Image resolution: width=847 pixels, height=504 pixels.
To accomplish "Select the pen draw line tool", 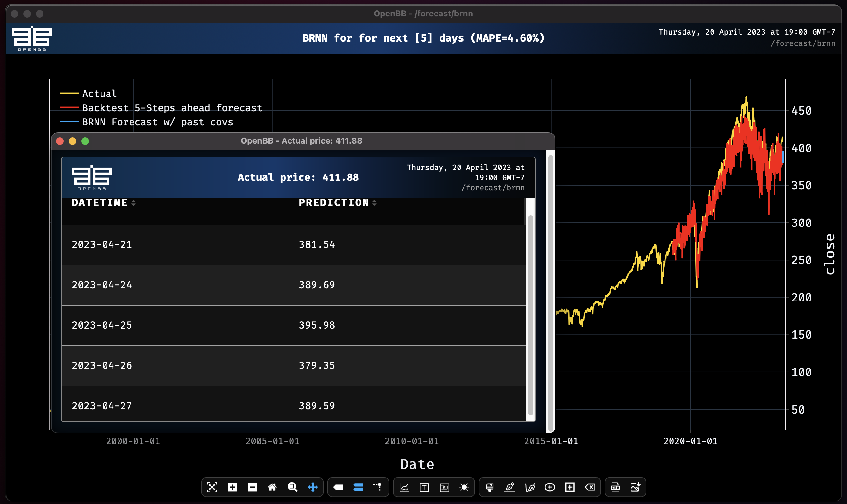I will pyautogui.click(x=510, y=487).
